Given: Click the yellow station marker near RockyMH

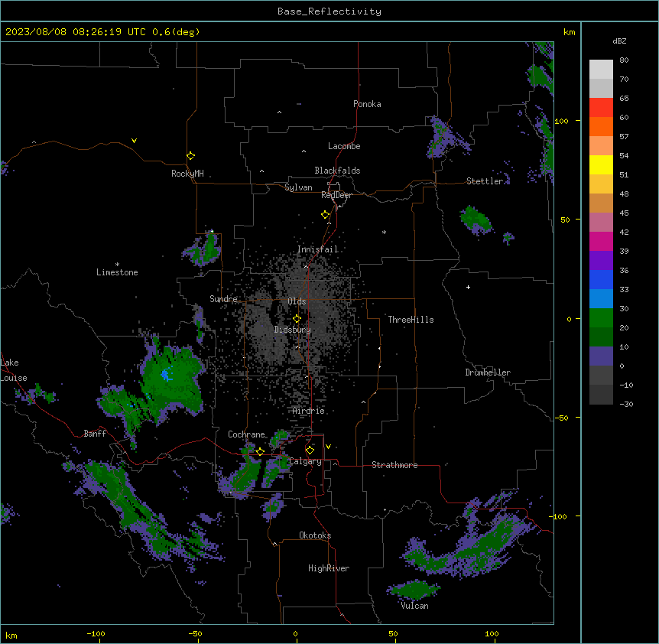Looking at the screenshot, I should [190, 156].
